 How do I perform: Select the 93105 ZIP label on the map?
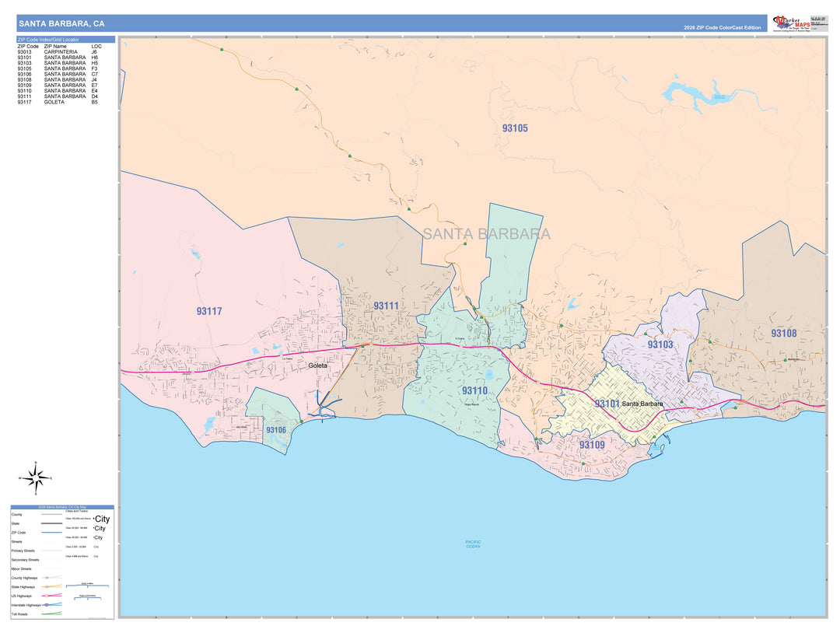(515, 128)
